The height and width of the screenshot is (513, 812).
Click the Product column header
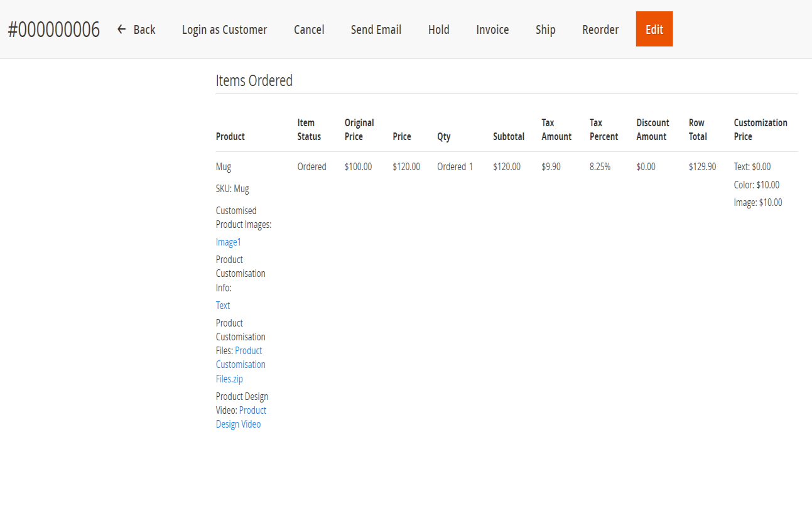click(230, 136)
